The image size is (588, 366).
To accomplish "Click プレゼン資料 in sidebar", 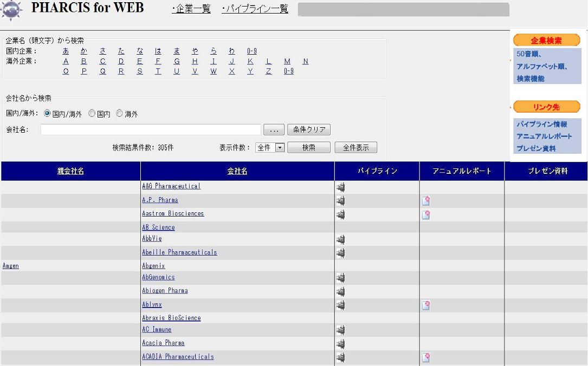I will (x=536, y=148).
